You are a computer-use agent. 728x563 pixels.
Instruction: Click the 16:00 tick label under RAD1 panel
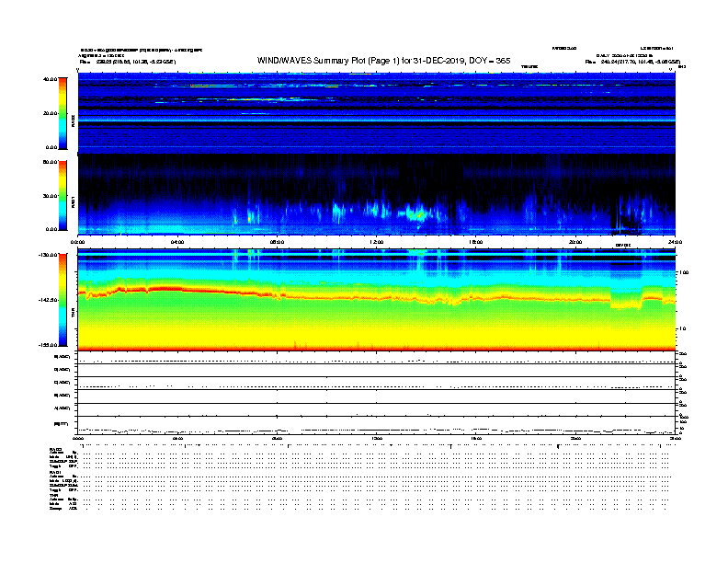tap(476, 242)
